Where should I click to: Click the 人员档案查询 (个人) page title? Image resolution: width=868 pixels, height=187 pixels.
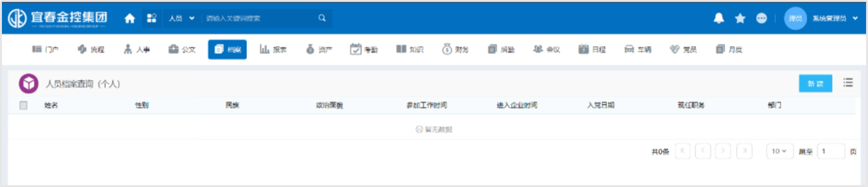(x=83, y=84)
